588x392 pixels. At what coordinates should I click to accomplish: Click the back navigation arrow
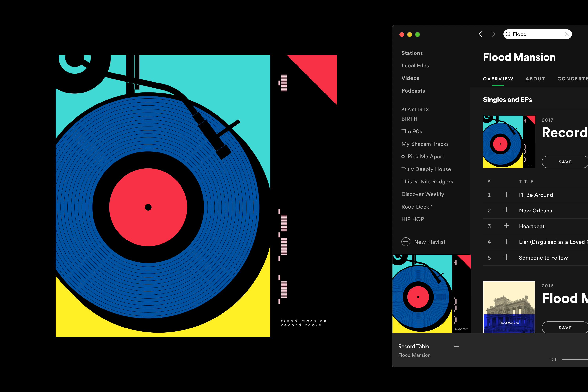tap(480, 34)
